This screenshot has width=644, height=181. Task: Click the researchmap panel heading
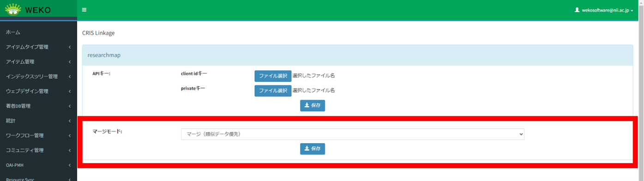[104, 55]
